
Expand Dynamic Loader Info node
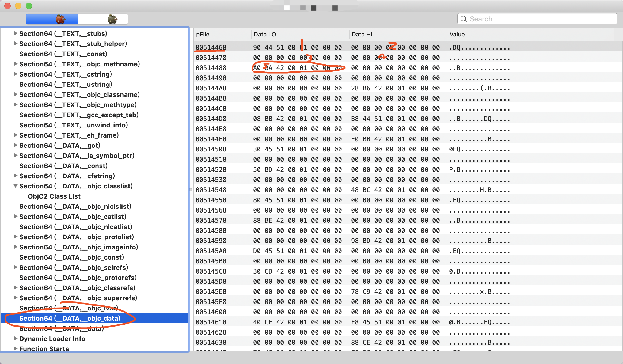pos(16,338)
